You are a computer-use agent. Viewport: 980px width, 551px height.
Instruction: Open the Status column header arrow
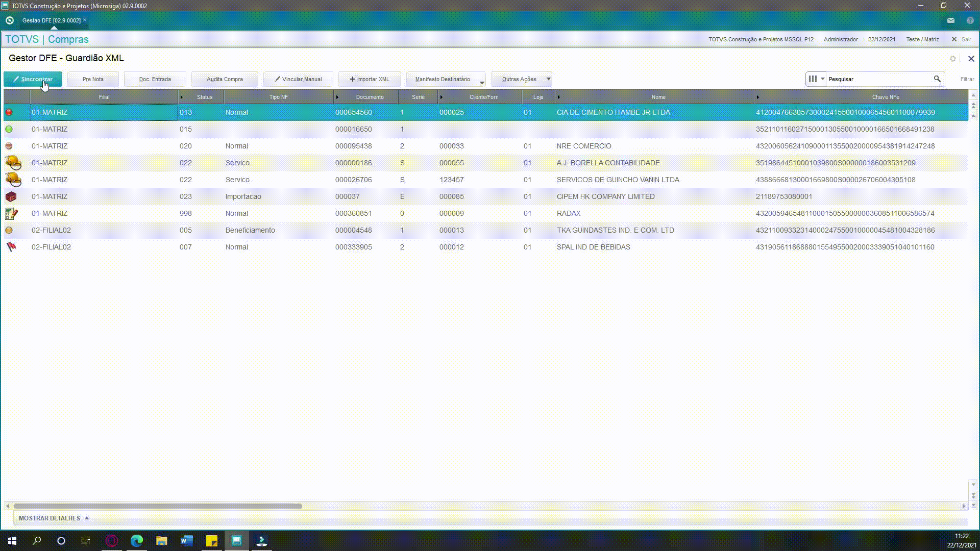[181, 97]
